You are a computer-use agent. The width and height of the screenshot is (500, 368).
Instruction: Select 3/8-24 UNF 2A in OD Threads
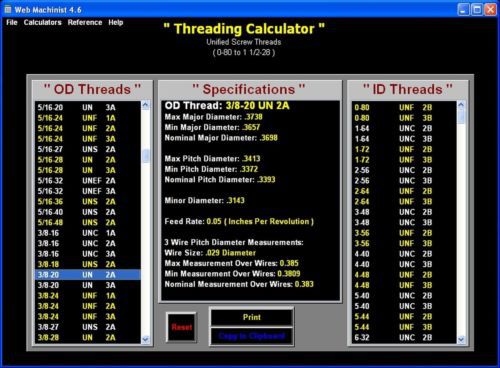point(88,306)
